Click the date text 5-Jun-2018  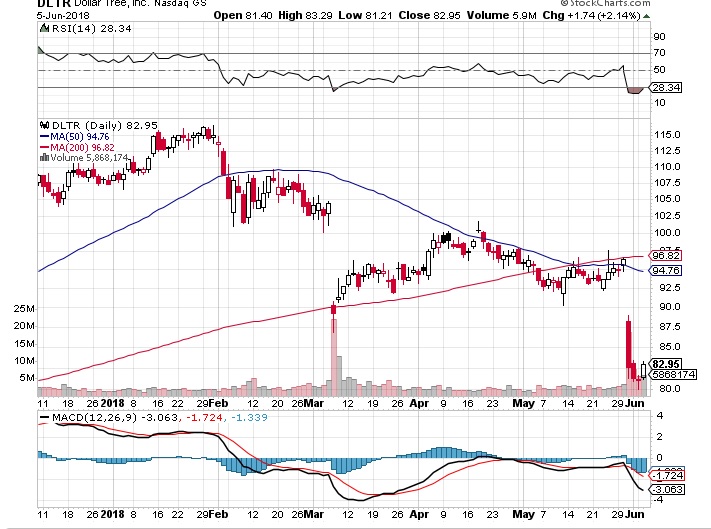coord(63,15)
